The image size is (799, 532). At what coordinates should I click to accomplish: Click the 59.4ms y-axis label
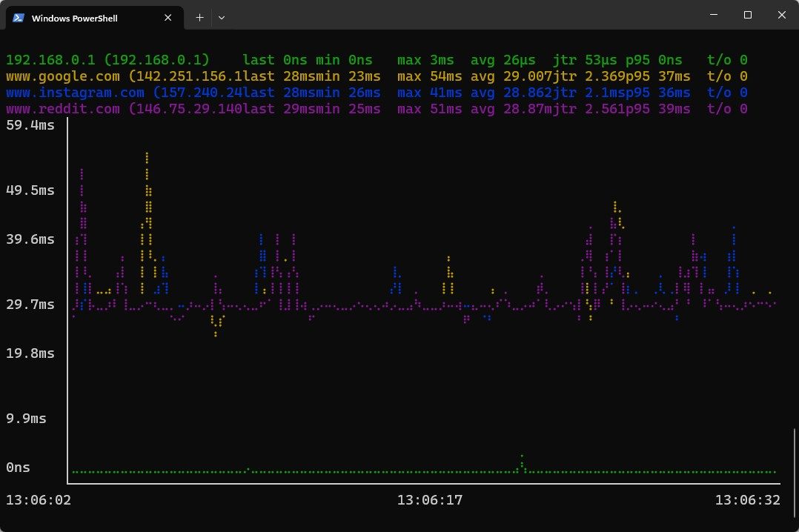coord(30,125)
